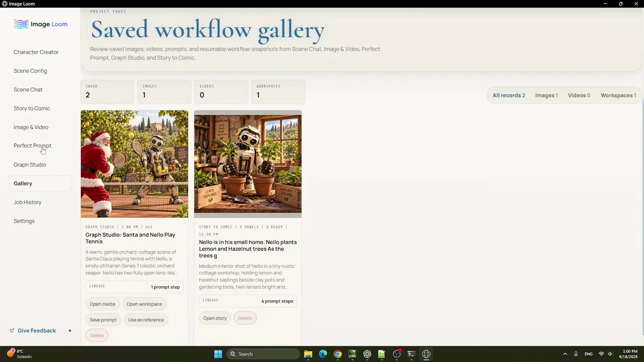
Task: Delete the Story to Comic record
Action: click(x=245, y=318)
